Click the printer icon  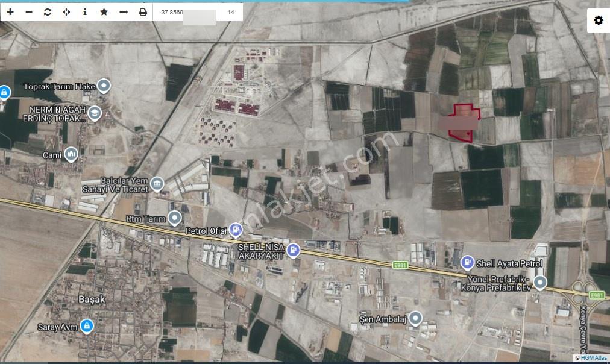143,12
